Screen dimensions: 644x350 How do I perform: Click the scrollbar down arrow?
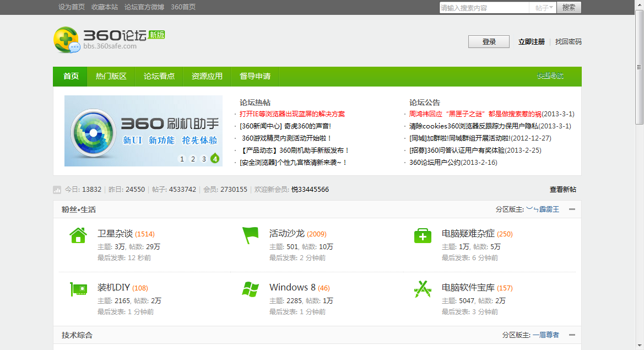640,346
